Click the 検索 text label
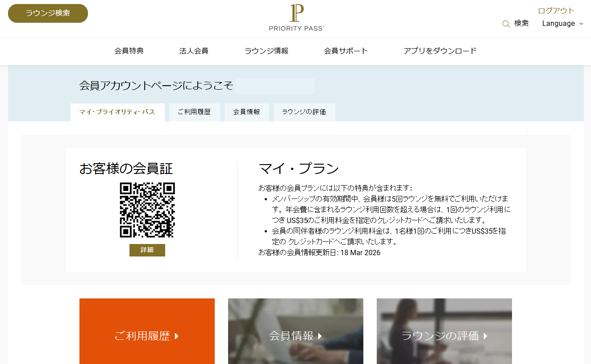Screen dimensions: 591x364 (x=521, y=24)
